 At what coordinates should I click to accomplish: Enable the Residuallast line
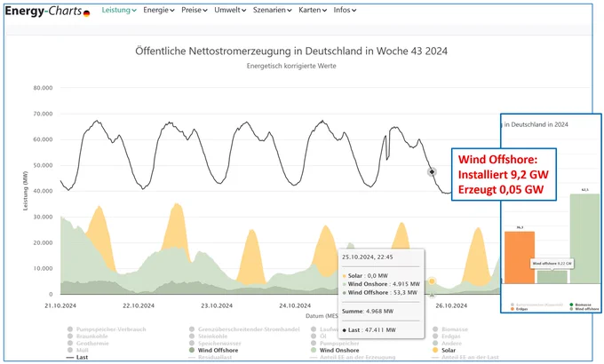210,357
